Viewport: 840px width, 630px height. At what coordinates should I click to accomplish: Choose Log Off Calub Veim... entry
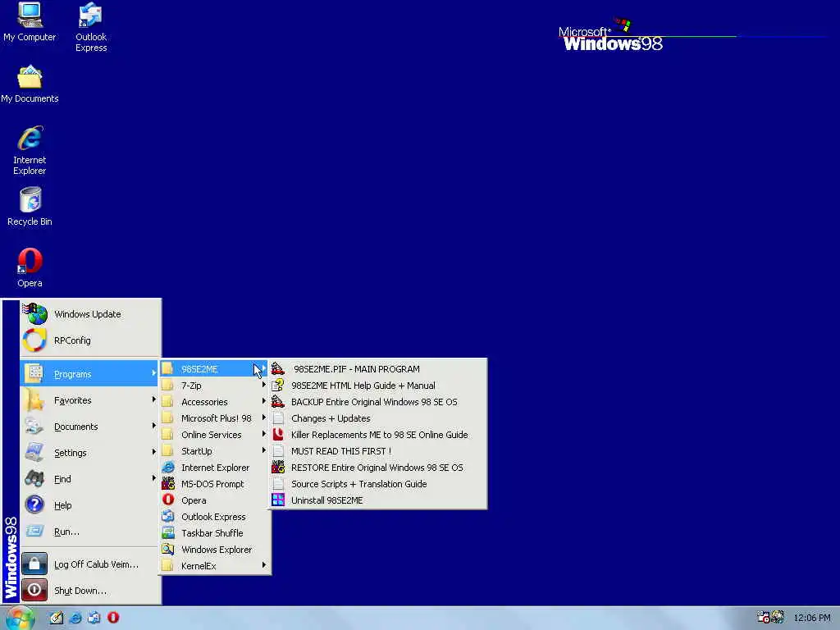(90, 564)
